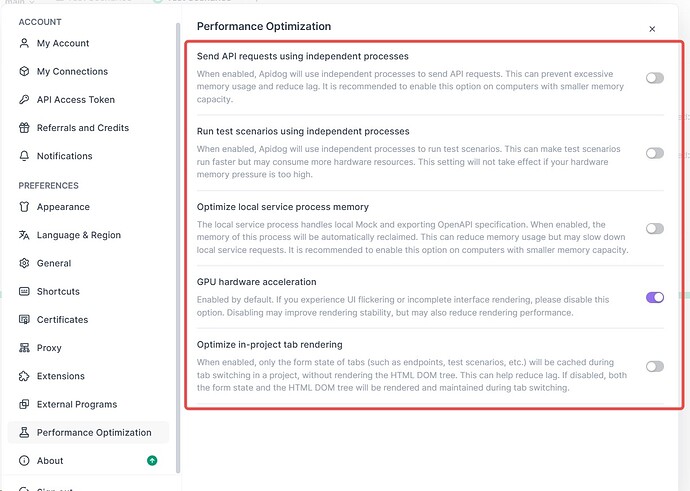Switch to the Proxy settings tab
Image resolution: width=690 pixels, height=491 pixels.
point(50,348)
